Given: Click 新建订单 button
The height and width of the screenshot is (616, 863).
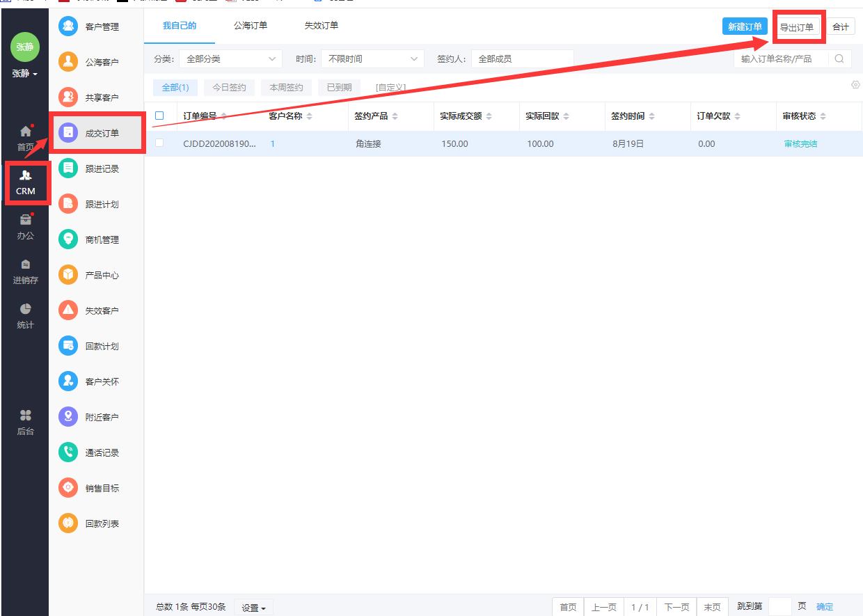Looking at the screenshot, I should 745,26.
